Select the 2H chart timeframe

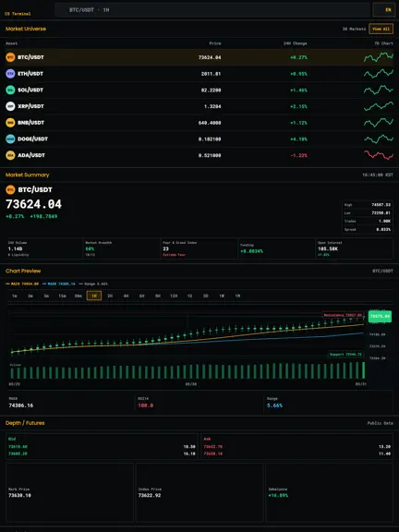[x=110, y=296]
